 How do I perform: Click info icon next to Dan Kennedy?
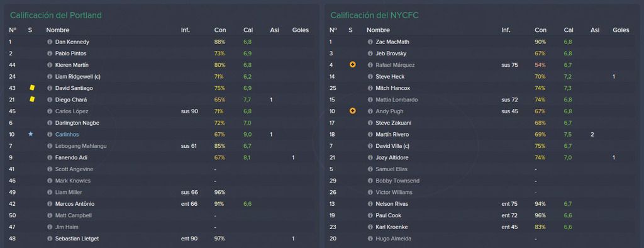click(x=50, y=42)
